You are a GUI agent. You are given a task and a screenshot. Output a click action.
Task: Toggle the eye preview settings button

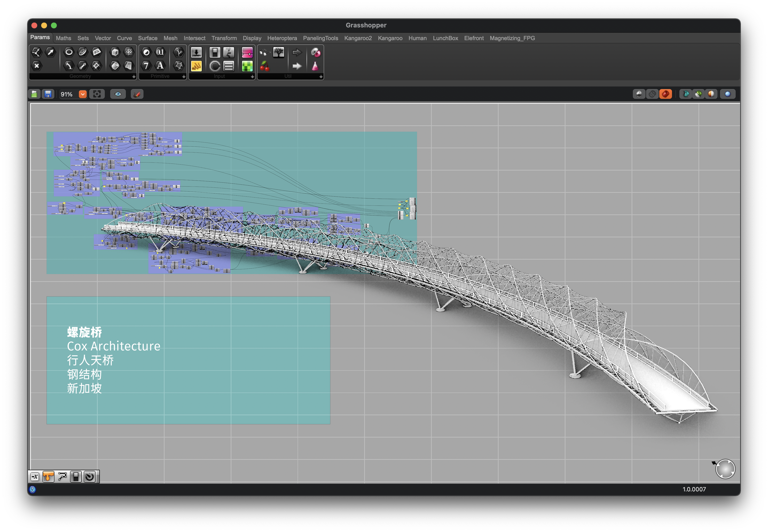[118, 94]
